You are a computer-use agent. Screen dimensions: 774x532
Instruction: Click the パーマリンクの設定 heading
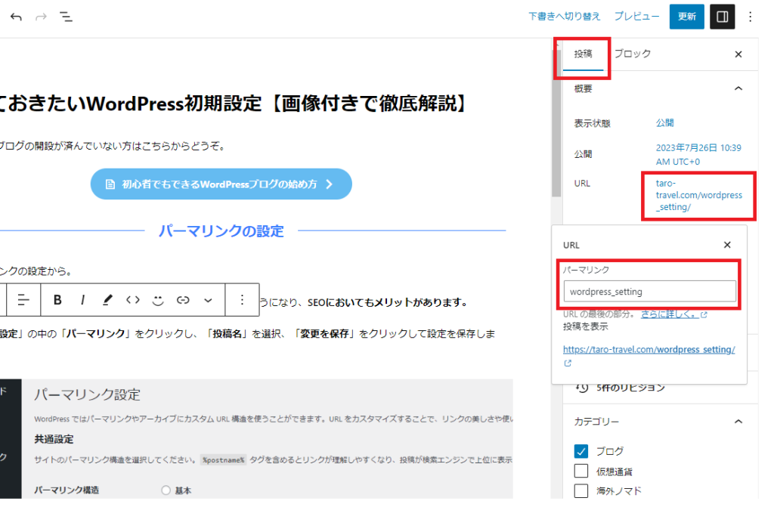point(221,230)
